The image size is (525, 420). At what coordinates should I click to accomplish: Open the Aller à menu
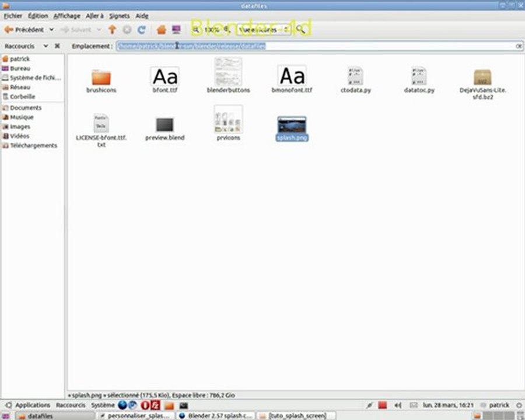[x=94, y=16]
